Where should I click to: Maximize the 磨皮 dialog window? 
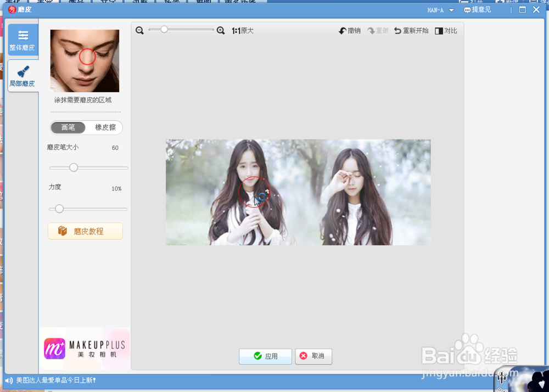tap(523, 10)
